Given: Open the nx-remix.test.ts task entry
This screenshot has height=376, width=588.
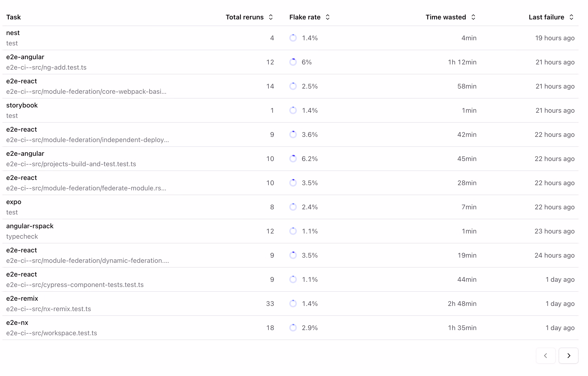Looking at the screenshot, I should pos(48,309).
